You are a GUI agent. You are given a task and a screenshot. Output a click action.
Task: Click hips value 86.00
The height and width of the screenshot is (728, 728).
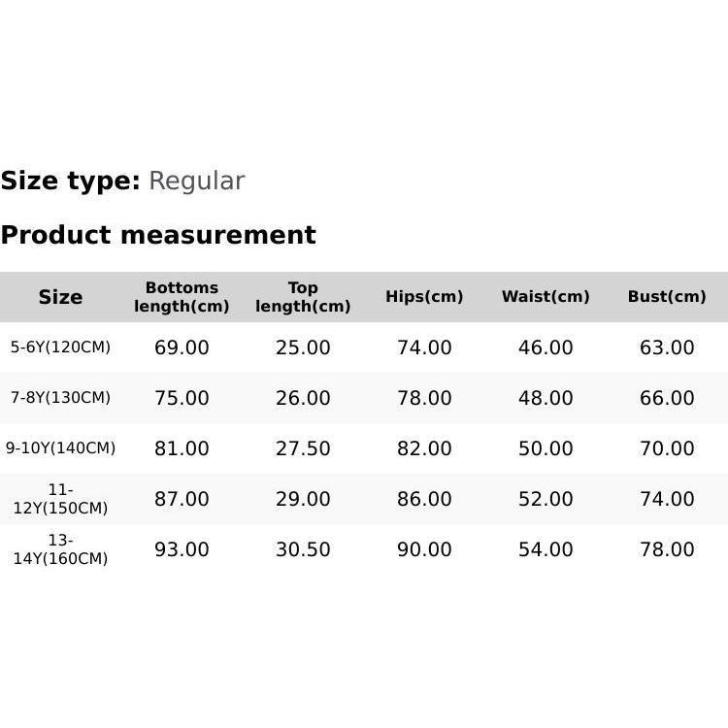(x=424, y=499)
